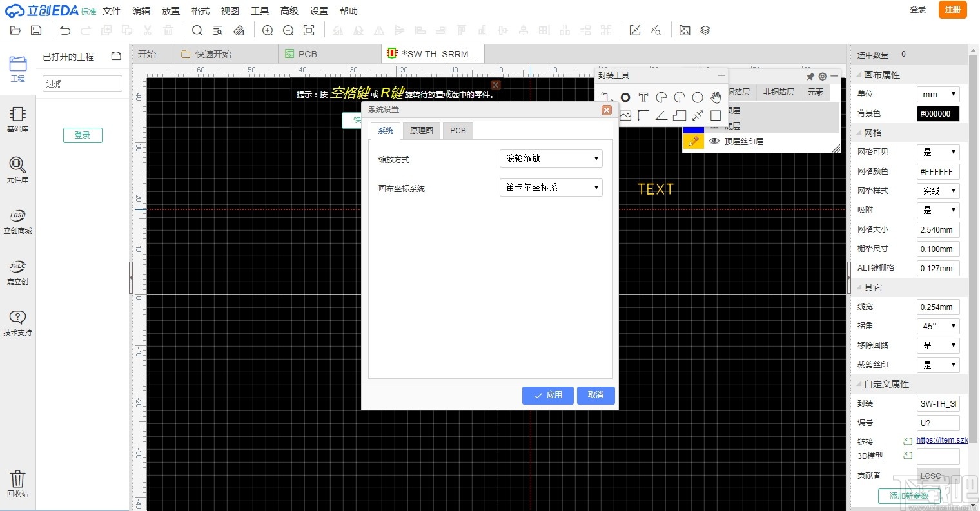Viewport: 980px width, 511px height.
Task: Open the 移除回路 dropdown
Action: pos(938,345)
